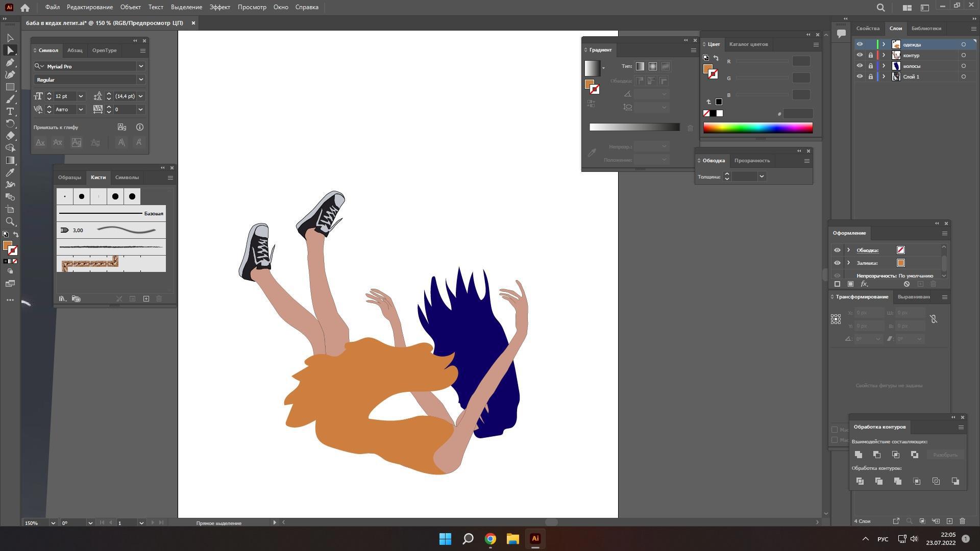Image resolution: width=980 pixels, height=551 pixels.
Task: Click the Обводка link in Appearance
Action: pos(867,250)
